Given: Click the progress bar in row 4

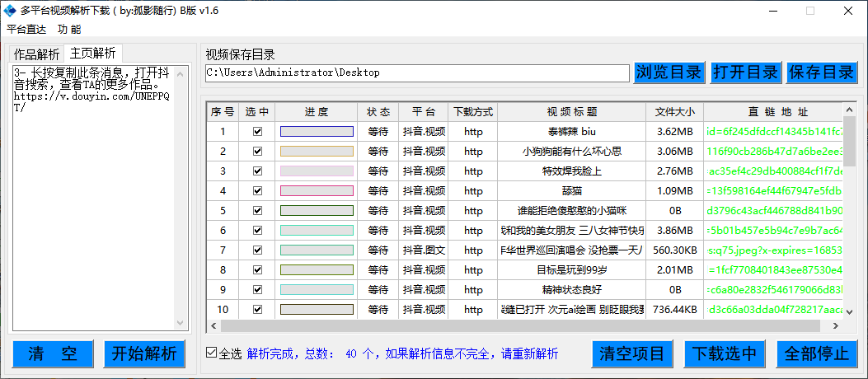Looking at the screenshot, I should click(x=317, y=191).
